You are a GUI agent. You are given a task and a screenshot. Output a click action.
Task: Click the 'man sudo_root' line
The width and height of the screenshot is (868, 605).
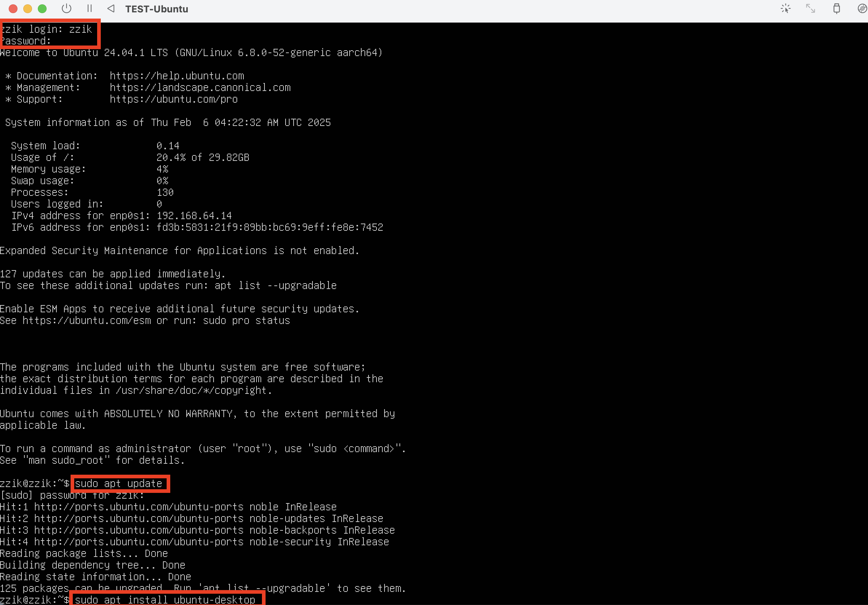pyautogui.click(x=92, y=460)
